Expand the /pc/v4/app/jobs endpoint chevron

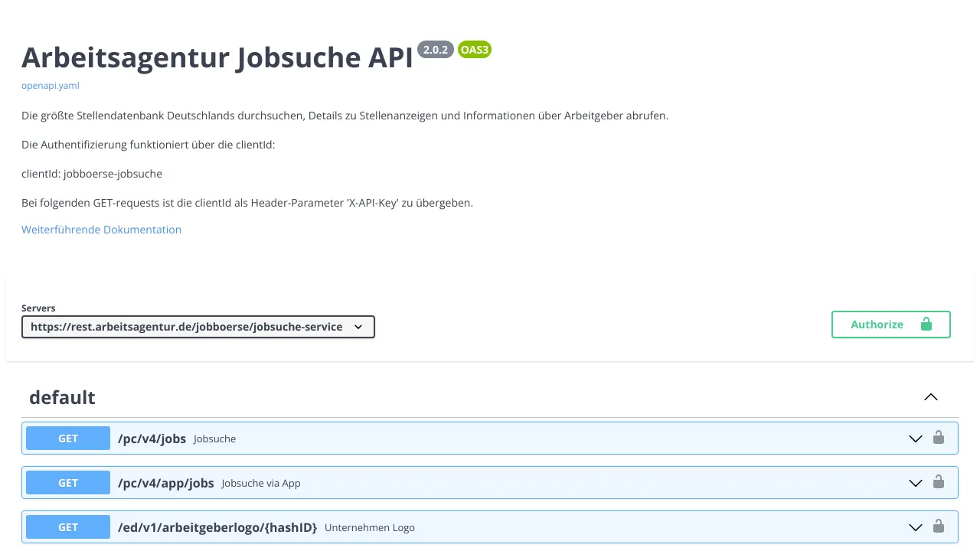(915, 483)
